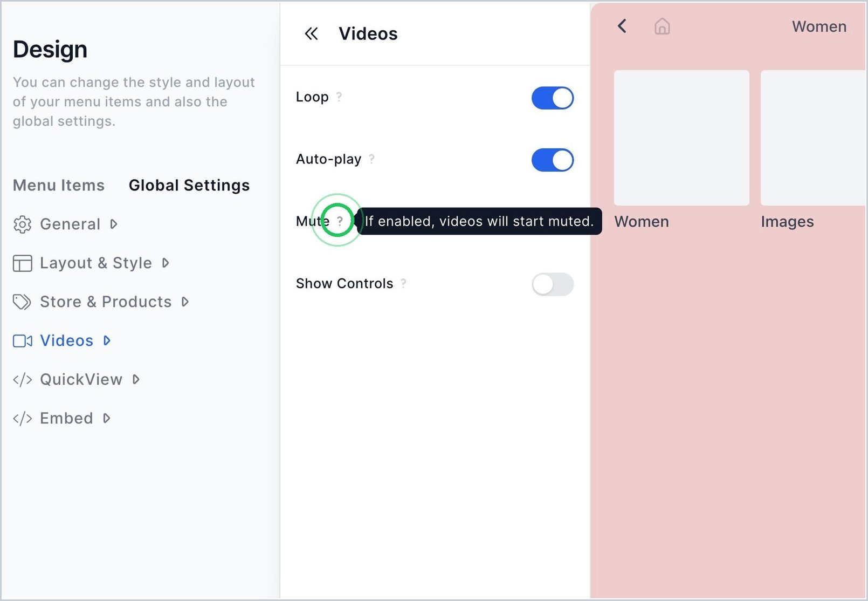Click the Images thumbnail in preview
This screenshot has height=601, width=868.
pyautogui.click(x=813, y=138)
